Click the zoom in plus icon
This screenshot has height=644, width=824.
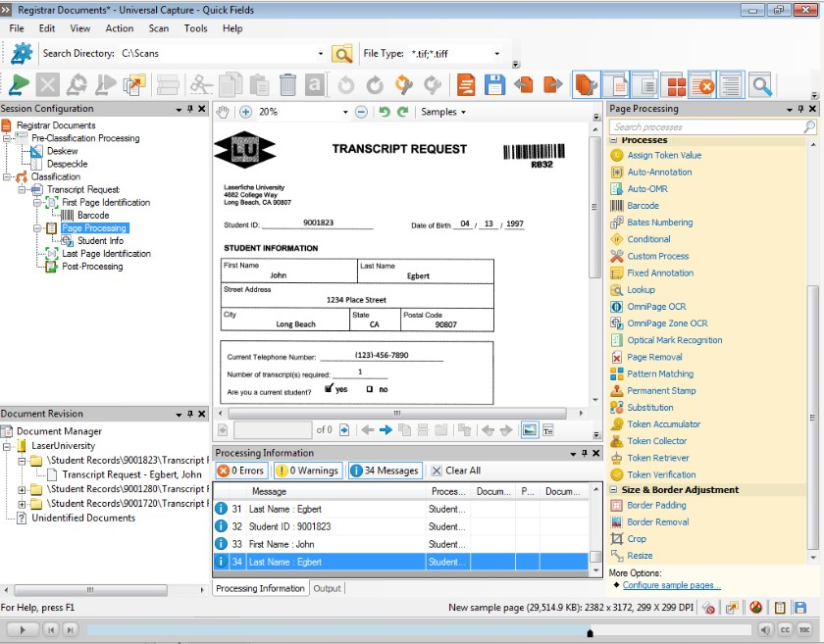(x=245, y=112)
